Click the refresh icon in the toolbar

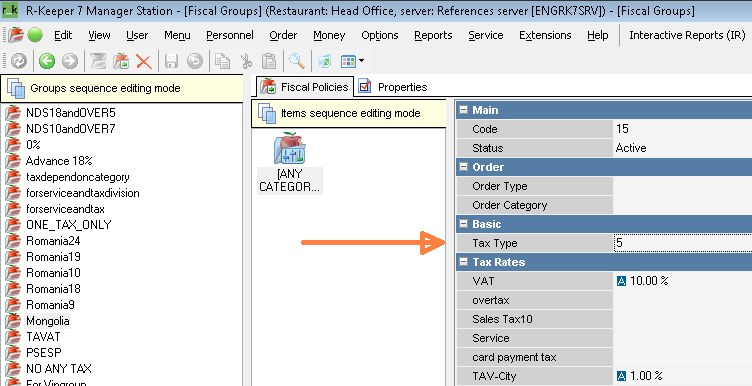[x=19, y=61]
